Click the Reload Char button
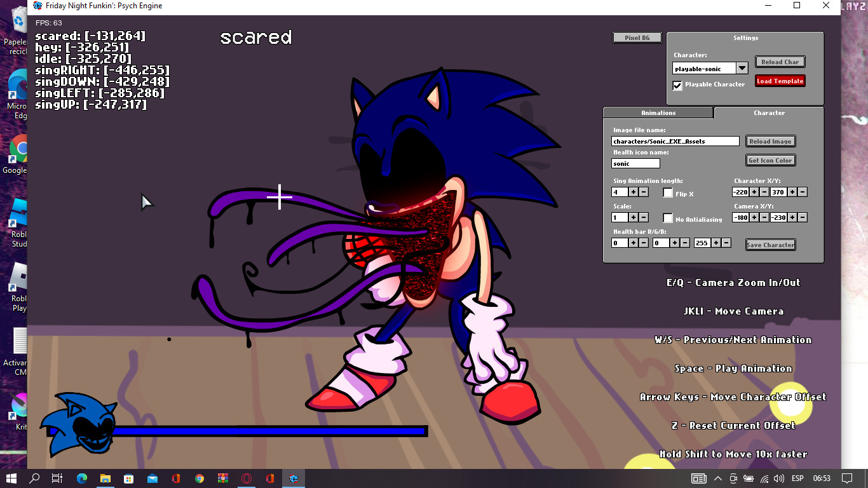The height and width of the screenshot is (488, 868). (780, 62)
